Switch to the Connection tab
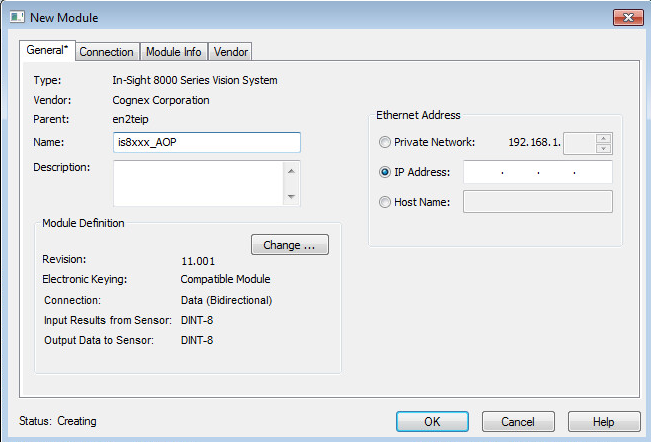The width and height of the screenshot is (651, 442). tap(106, 52)
